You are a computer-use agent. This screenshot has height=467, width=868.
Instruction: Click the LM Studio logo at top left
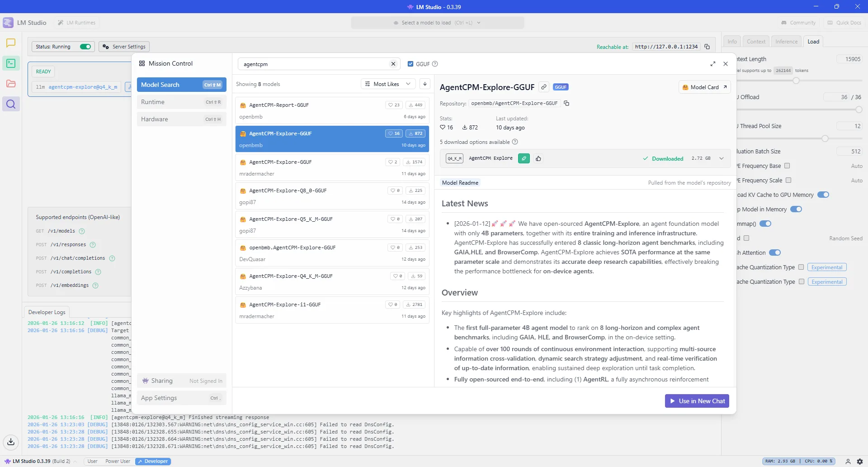click(x=8, y=23)
